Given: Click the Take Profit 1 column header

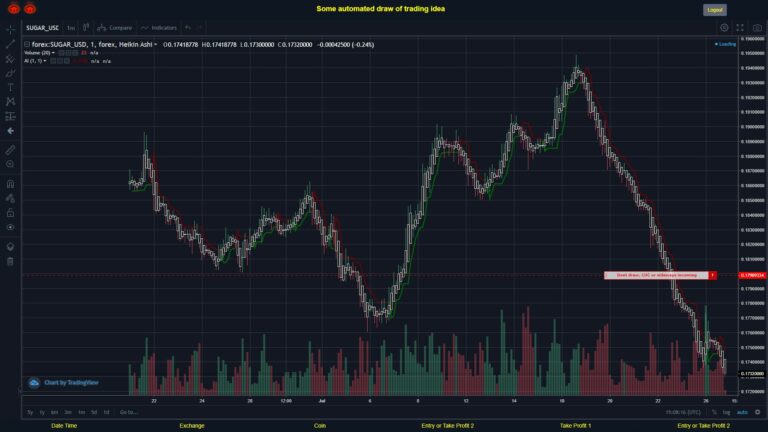Looking at the screenshot, I should tap(576, 426).
